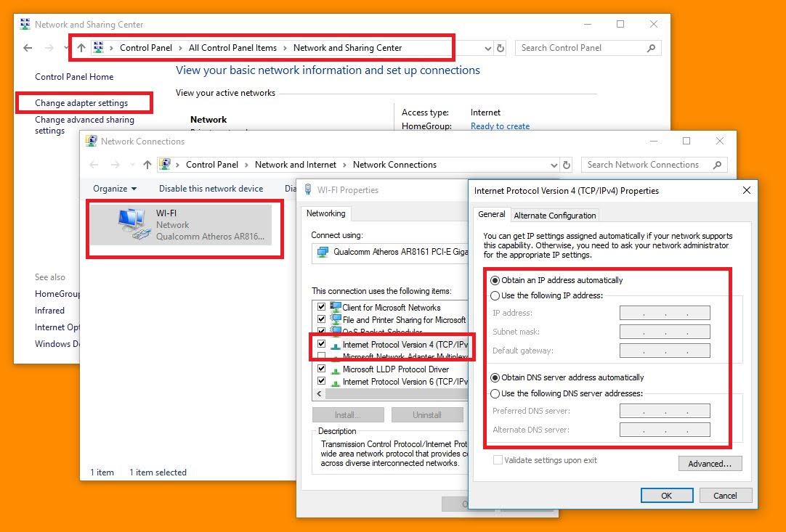Click the search magnifier in Search Control Panel
This screenshot has height=532, width=786.
[651, 48]
